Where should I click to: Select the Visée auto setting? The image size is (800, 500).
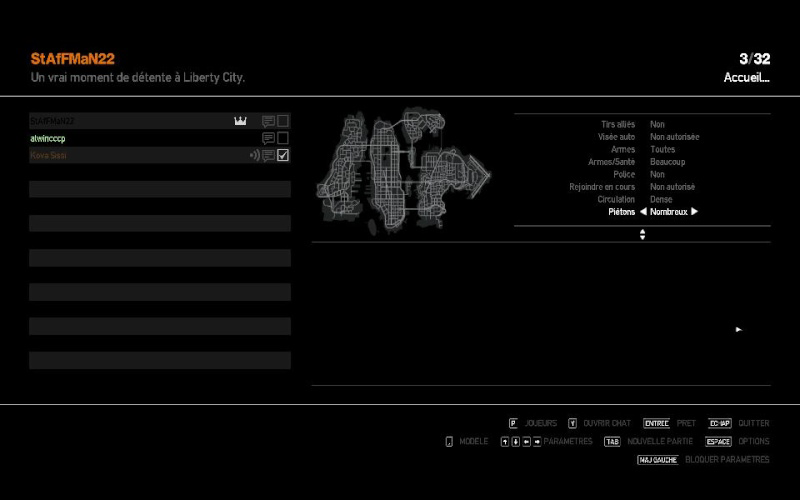tap(616, 137)
